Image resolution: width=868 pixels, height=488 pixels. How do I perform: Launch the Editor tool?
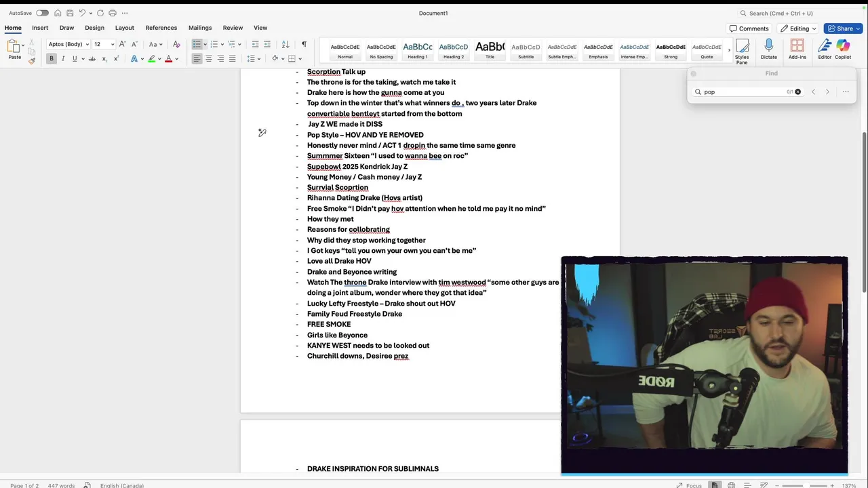click(x=825, y=49)
